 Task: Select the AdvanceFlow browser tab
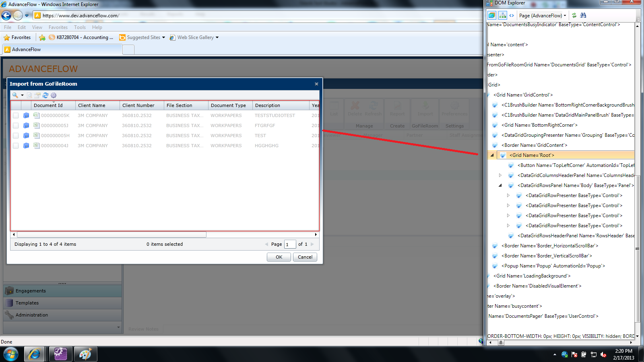pos(62,49)
